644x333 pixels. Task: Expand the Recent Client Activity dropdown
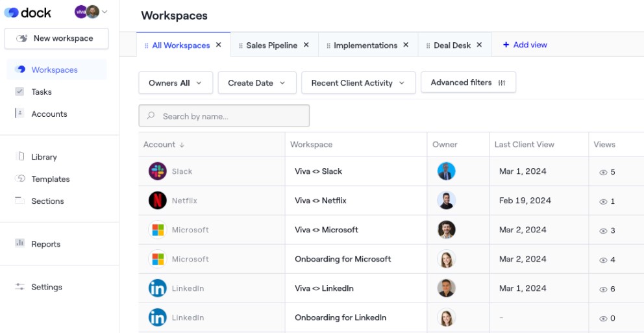358,83
